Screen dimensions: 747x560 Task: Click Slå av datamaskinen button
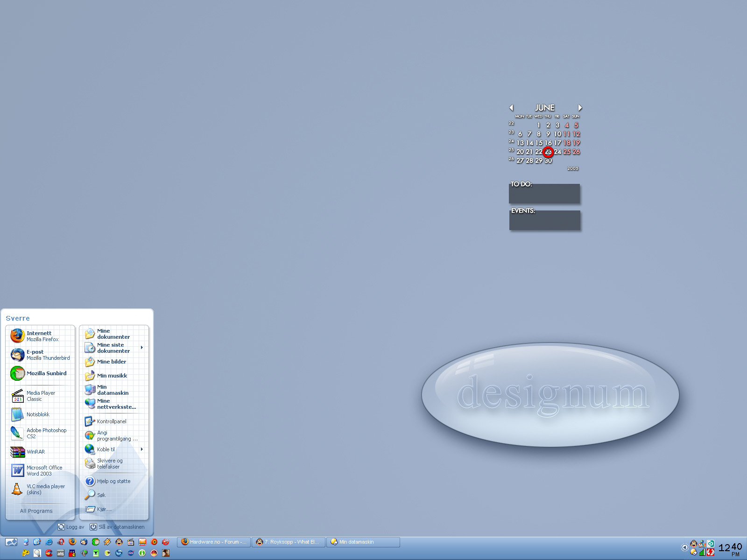[117, 527]
